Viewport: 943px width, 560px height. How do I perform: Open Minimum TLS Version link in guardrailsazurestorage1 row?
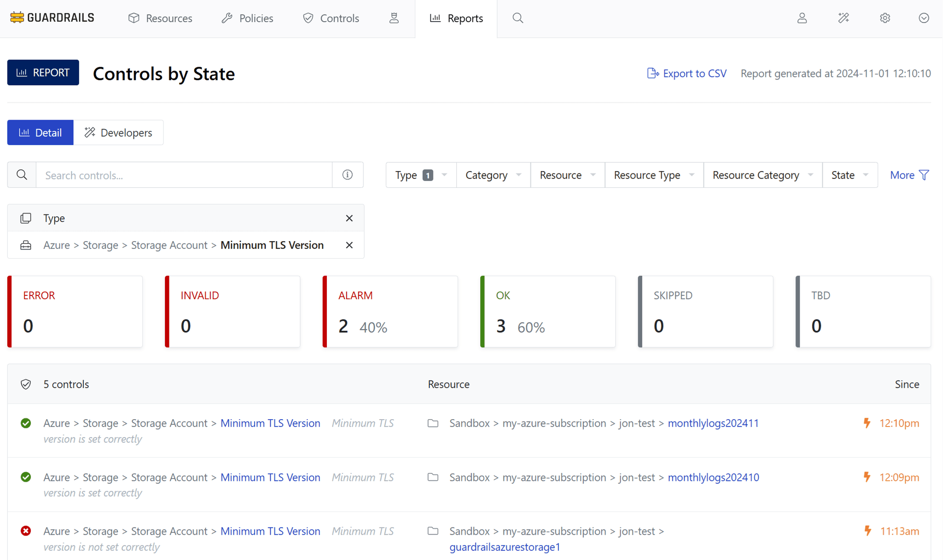[x=270, y=531]
